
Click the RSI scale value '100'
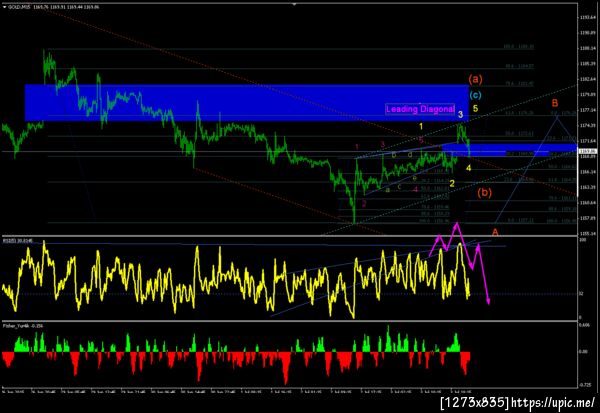(582, 240)
